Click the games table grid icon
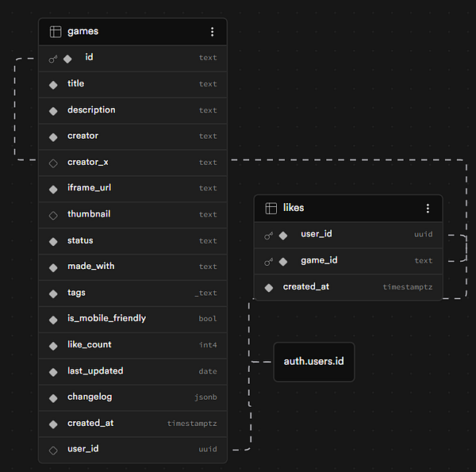 tap(55, 32)
